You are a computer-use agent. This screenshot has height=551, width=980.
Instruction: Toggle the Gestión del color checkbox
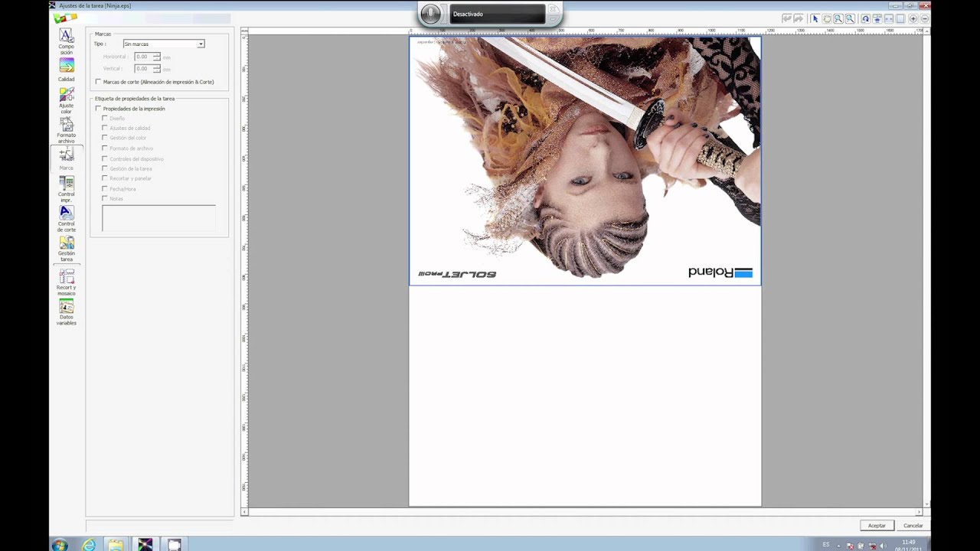point(105,139)
